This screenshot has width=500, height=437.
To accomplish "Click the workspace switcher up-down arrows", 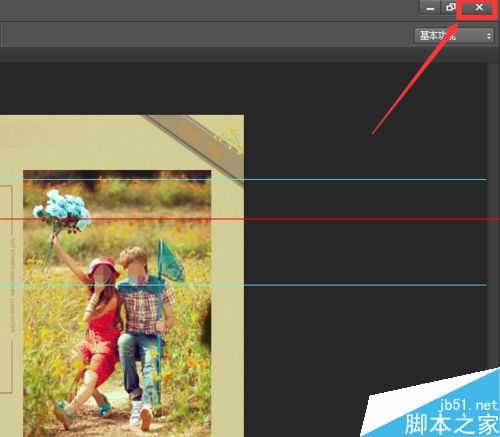I will coord(489,36).
